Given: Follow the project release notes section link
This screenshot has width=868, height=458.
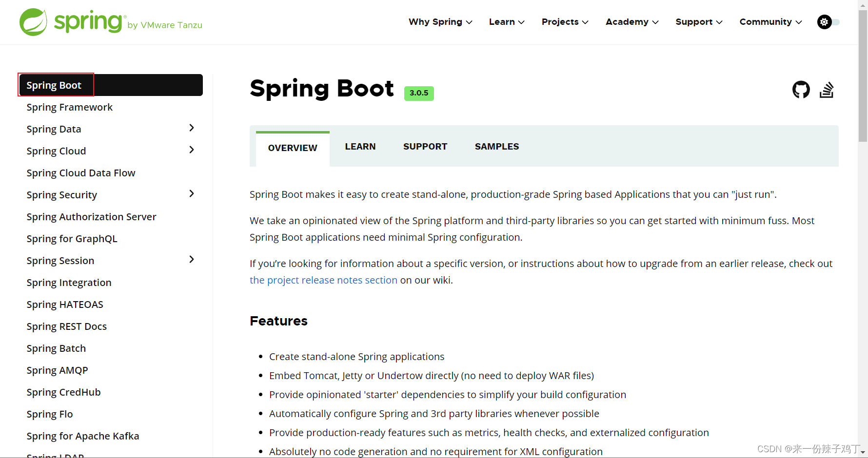Looking at the screenshot, I should tap(323, 280).
